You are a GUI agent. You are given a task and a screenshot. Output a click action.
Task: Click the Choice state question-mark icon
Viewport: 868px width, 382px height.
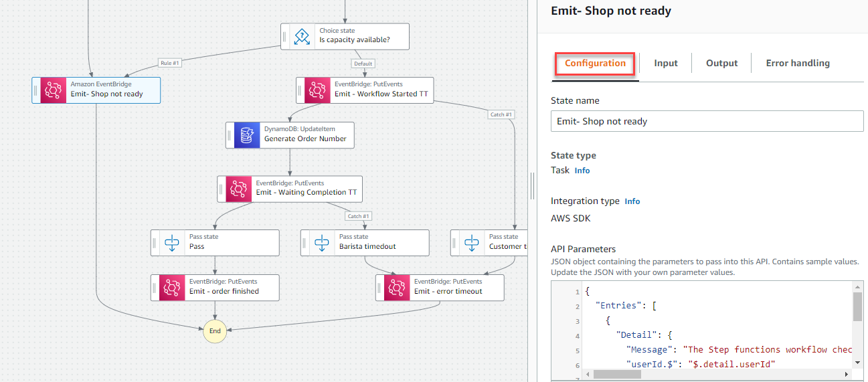click(302, 37)
